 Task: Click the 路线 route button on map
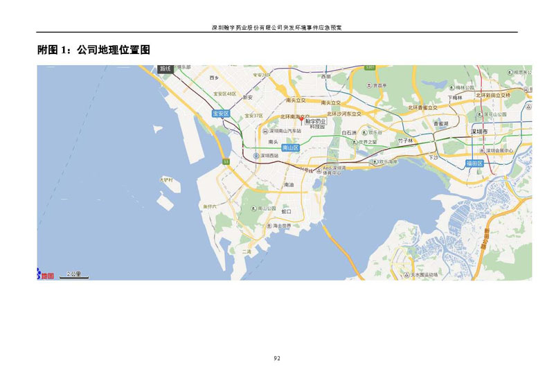click(165, 69)
